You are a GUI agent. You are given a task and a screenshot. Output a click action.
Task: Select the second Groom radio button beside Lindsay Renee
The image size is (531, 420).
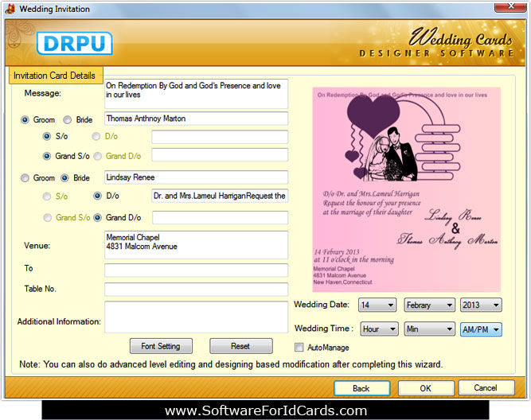pos(25,178)
